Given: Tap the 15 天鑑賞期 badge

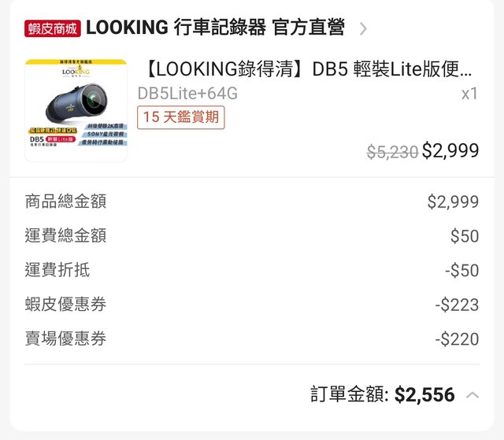Looking at the screenshot, I should pyautogui.click(x=181, y=117).
